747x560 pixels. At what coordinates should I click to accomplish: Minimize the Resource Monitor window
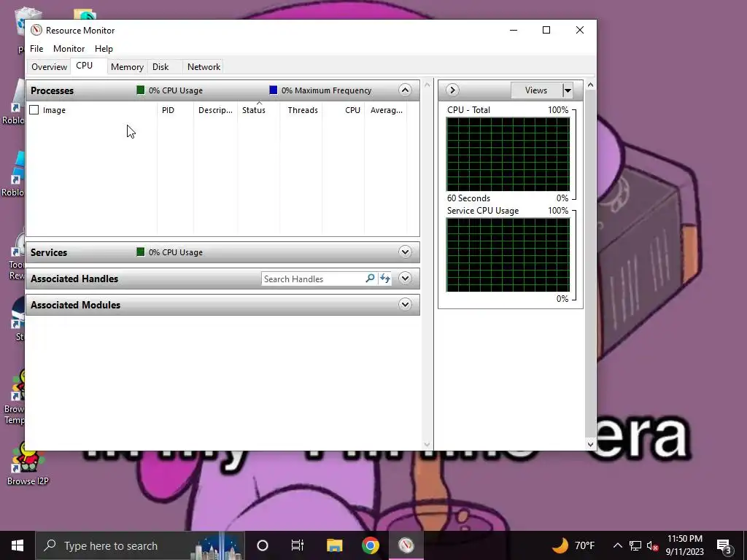(x=514, y=30)
